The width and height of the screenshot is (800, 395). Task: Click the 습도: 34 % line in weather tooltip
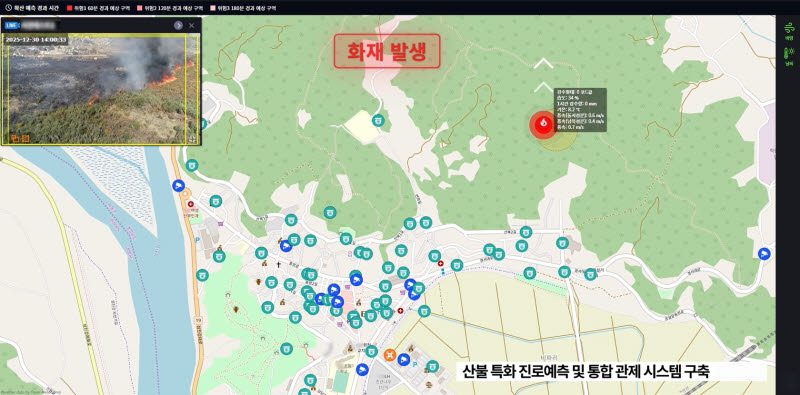tap(568, 97)
